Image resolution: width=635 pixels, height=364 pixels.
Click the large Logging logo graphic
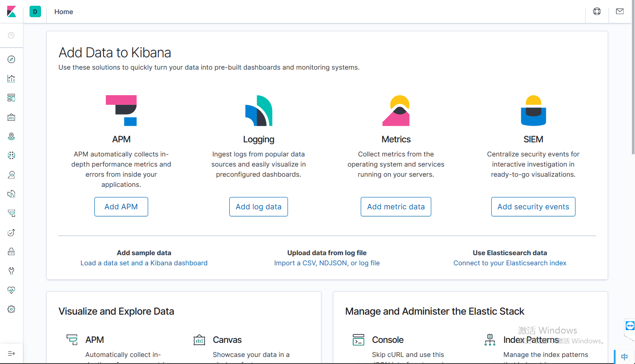(258, 111)
